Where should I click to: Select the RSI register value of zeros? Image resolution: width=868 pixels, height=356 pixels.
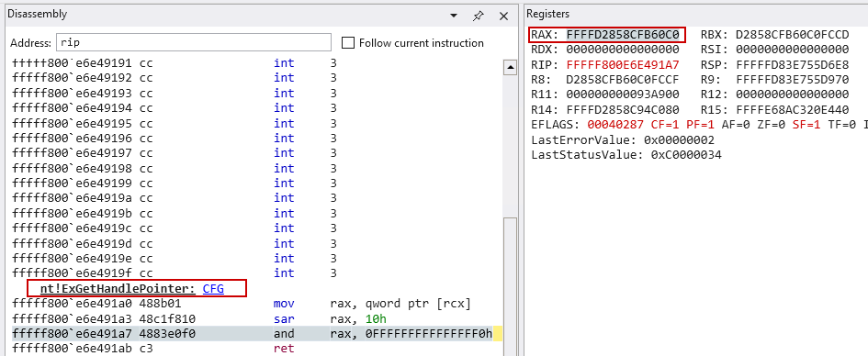(792, 50)
